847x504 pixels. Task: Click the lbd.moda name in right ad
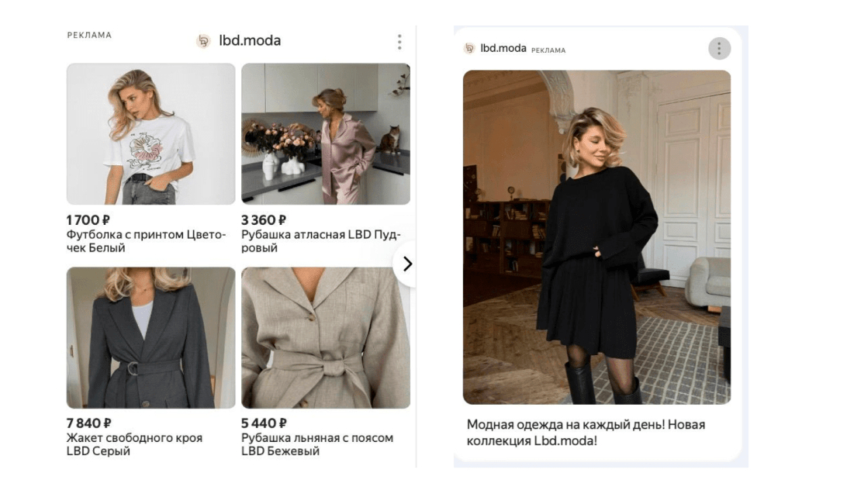tap(503, 48)
